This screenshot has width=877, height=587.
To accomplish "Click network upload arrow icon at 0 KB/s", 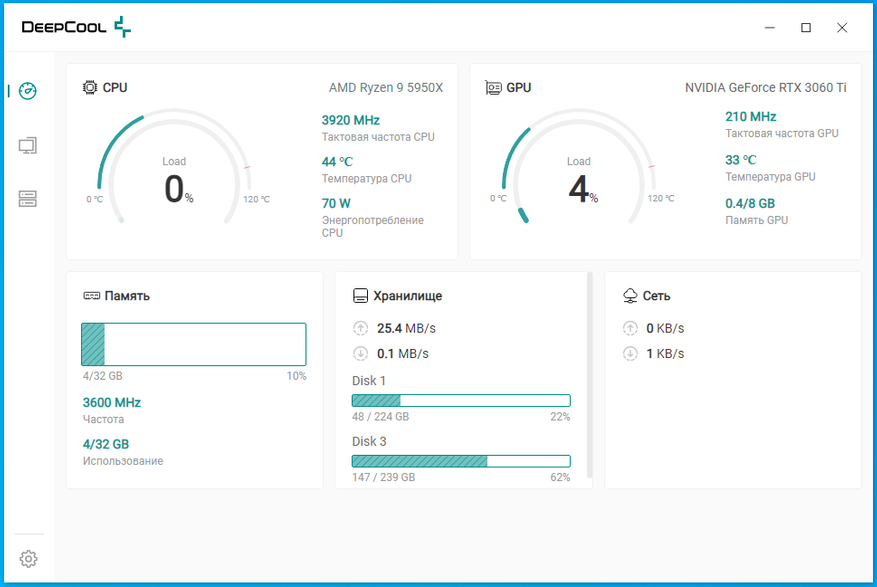I will (x=630, y=328).
